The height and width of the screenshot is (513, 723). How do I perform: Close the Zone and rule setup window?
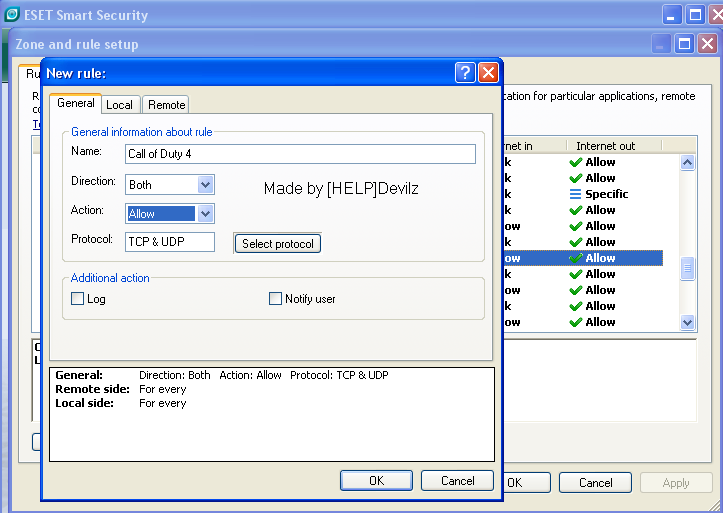click(707, 44)
